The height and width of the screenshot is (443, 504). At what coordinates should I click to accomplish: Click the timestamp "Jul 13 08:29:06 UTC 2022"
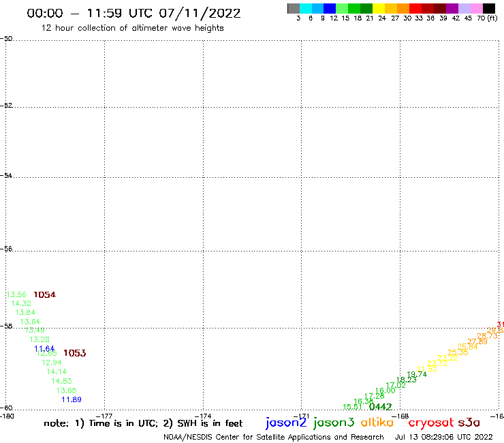(x=443, y=438)
